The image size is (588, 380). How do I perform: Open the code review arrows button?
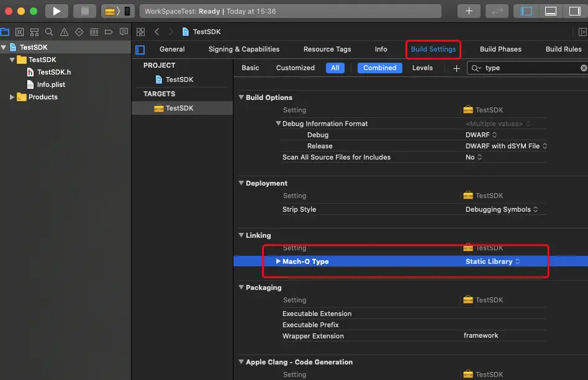(x=497, y=11)
